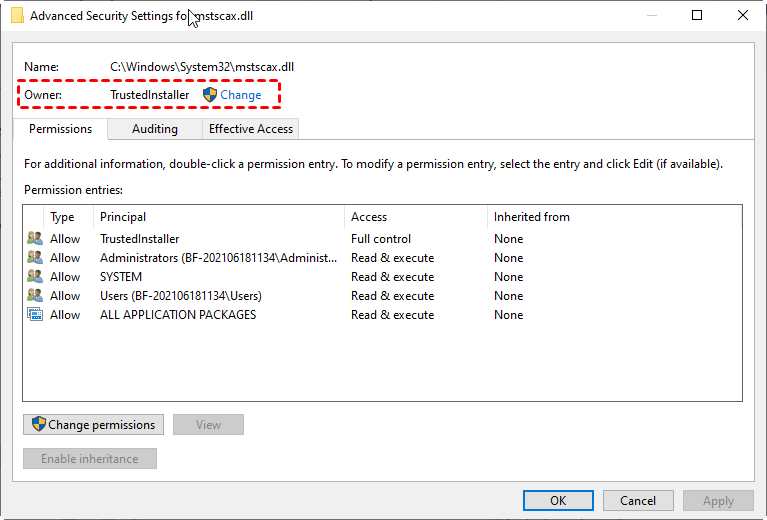
Task: Click the TrustedInstaller entry user icon
Action: 35,239
